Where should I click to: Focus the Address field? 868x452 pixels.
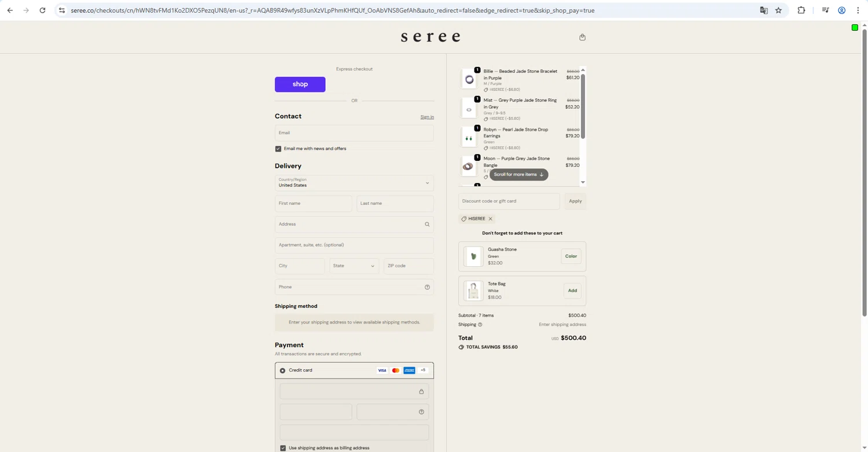[x=354, y=225]
